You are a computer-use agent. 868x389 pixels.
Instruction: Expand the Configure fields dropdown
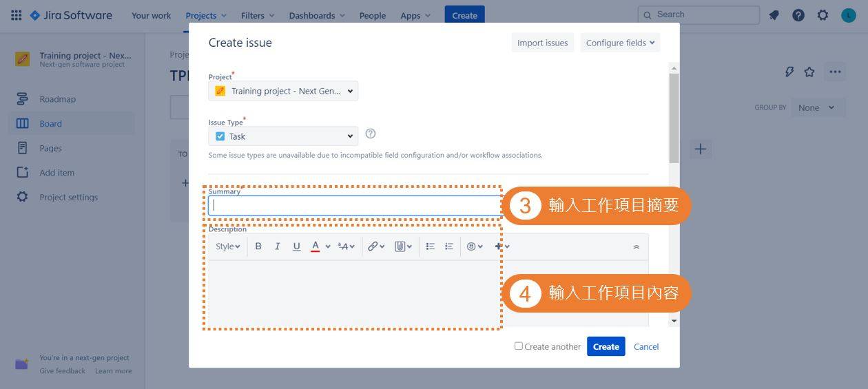point(620,43)
